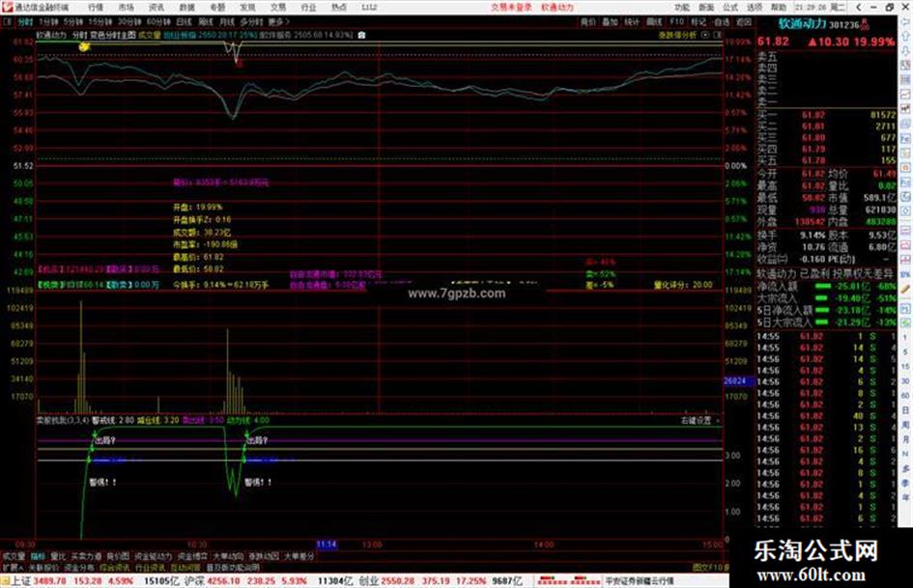Open F10 company info

click(x=676, y=21)
